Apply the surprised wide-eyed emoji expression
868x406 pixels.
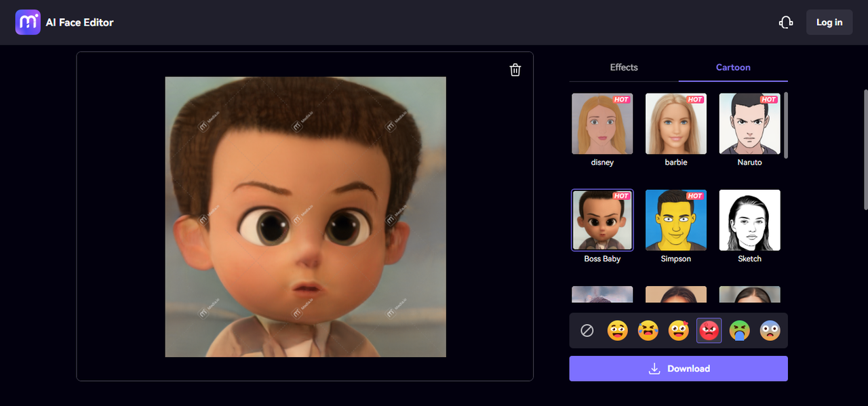tap(617, 331)
